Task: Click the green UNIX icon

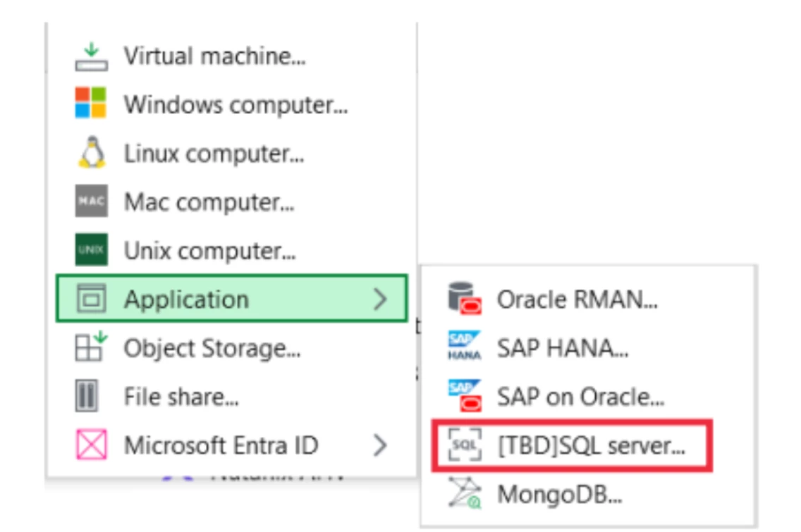Action: tap(91, 250)
